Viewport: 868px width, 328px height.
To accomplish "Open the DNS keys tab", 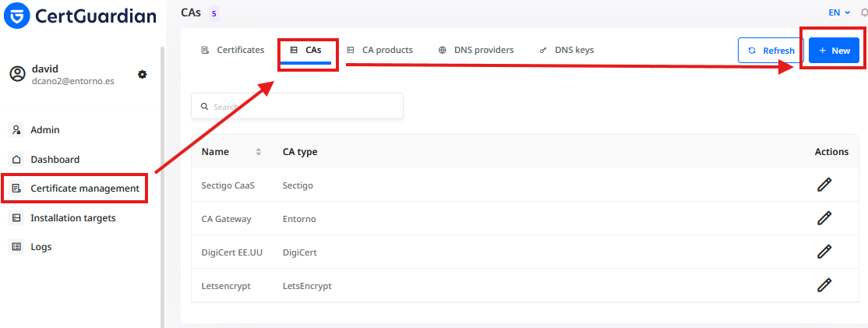I will pos(567,50).
